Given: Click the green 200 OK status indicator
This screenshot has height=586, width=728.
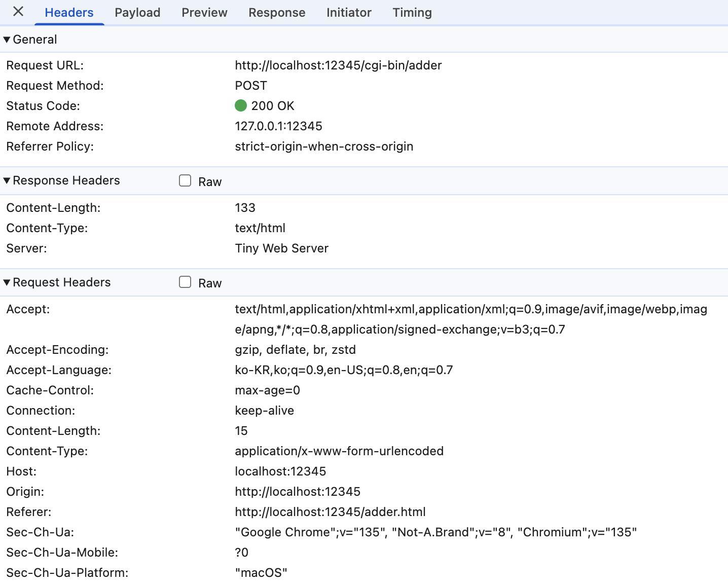Looking at the screenshot, I should pyautogui.click(x=241, y=105).
